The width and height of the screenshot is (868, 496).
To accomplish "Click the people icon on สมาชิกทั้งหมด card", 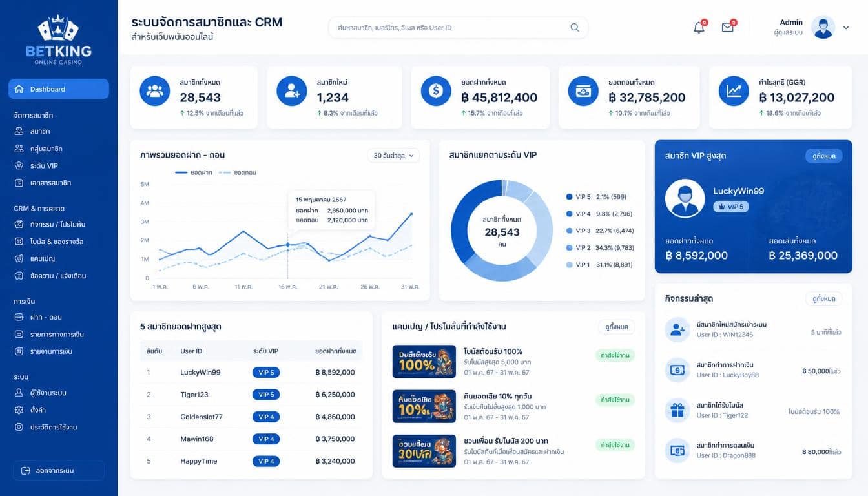I will [x=155, y=91].
